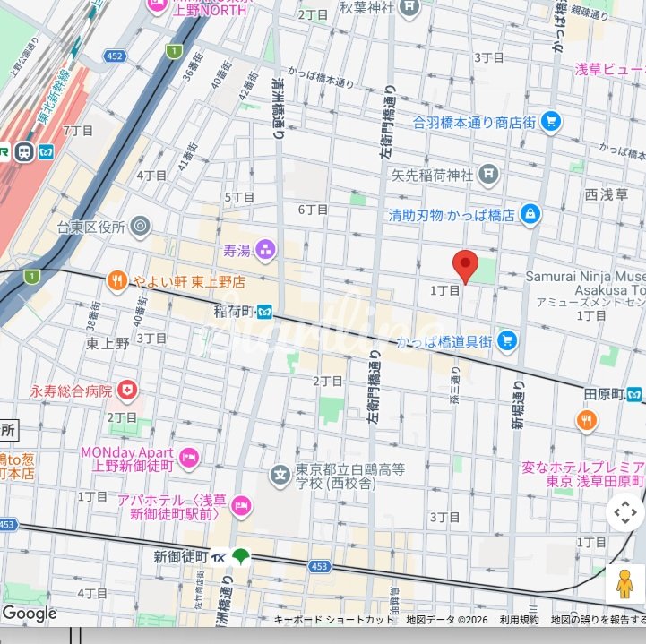
Task: Click the 西浅草 district label
Action: [607, 194]
